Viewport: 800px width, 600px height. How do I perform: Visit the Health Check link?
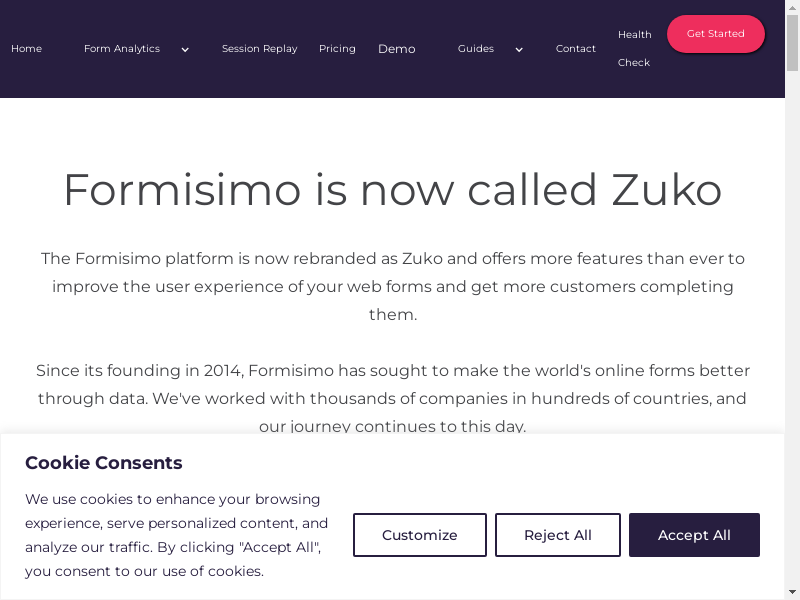pyautogui.click(x=634, y=48)
